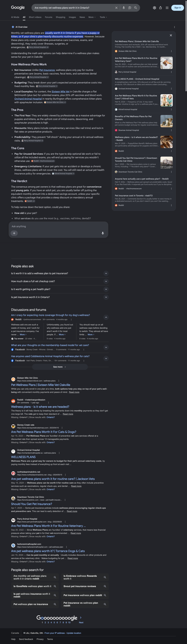Open the Tools dropdown
187x644 pixels.
pyautogui.click(x=103, y=17)
